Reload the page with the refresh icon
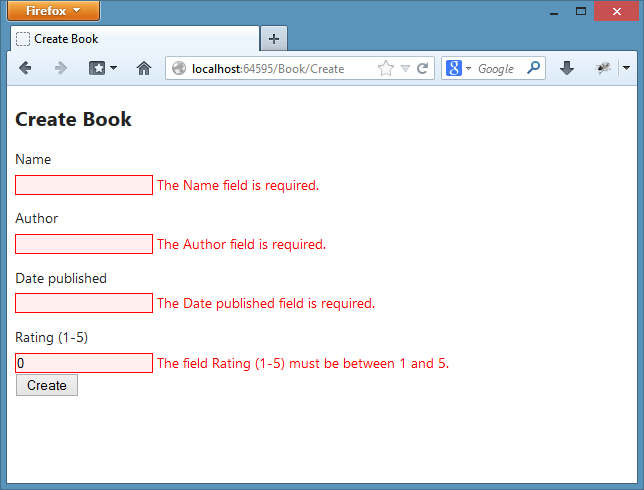644x490 pixels. [423, 68]
